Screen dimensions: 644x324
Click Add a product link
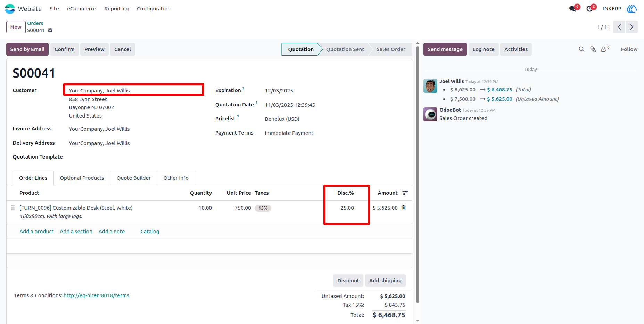tap(36, 232)
